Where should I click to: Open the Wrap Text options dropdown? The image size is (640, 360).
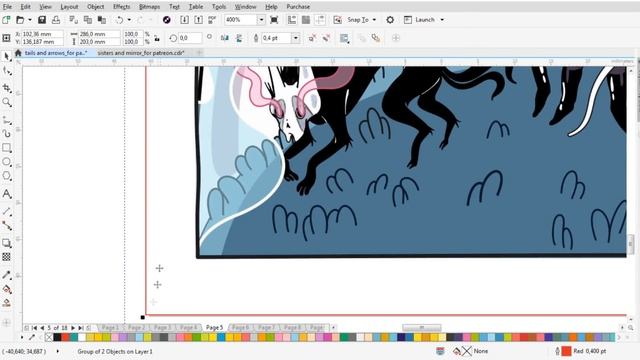(344, 38)
